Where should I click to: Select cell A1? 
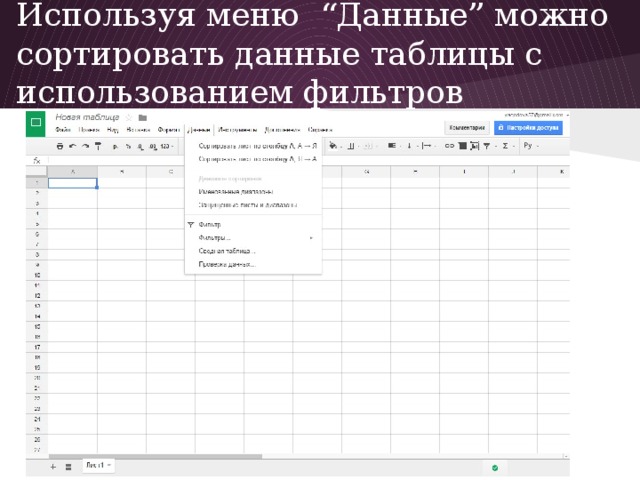pyautogui.click(x=73, y=183)
